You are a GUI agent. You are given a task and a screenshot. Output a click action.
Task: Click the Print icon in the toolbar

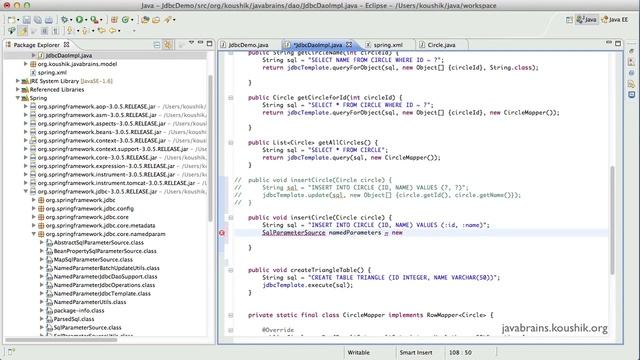click(x=49, y=20)
